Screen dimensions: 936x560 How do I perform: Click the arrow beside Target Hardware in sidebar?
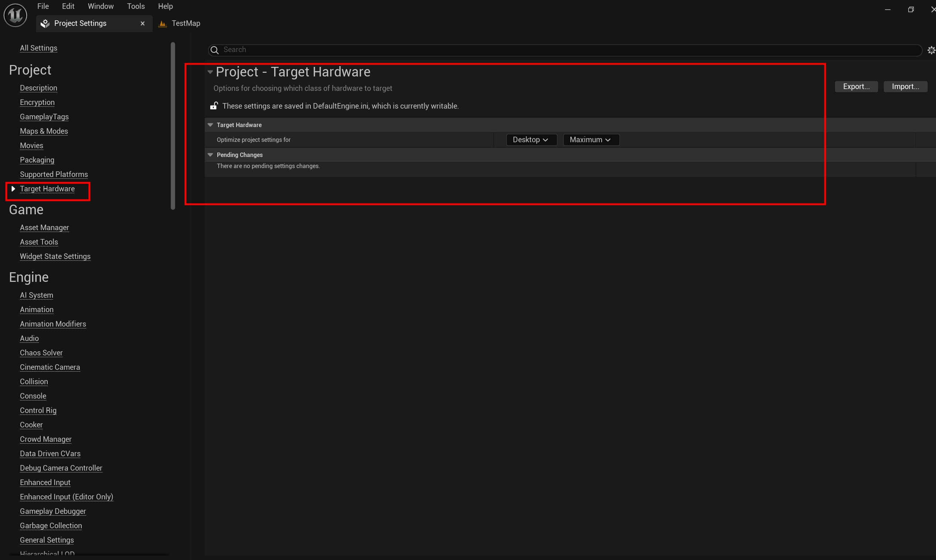13,189
